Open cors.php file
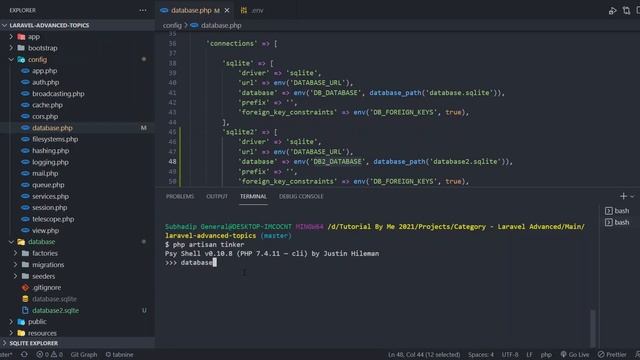Screen dimensions: 640x360 (45, 117)
